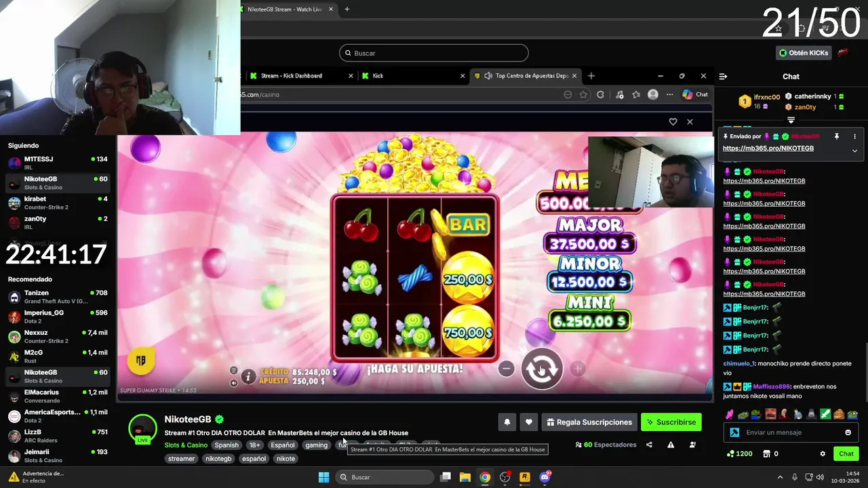Click the streamed browser profile avatar
The image size is (868, 488).
[653, 95]
